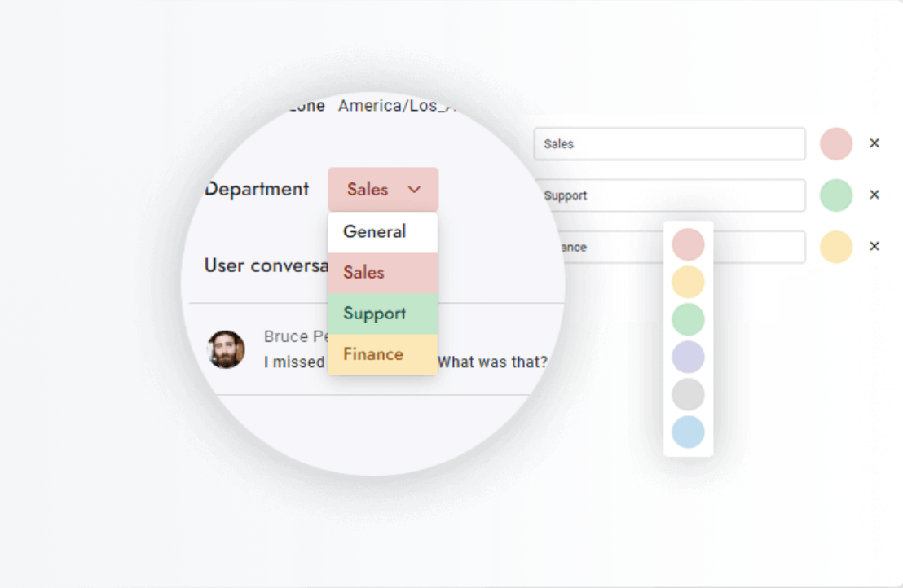Select General from the department list

382,232
